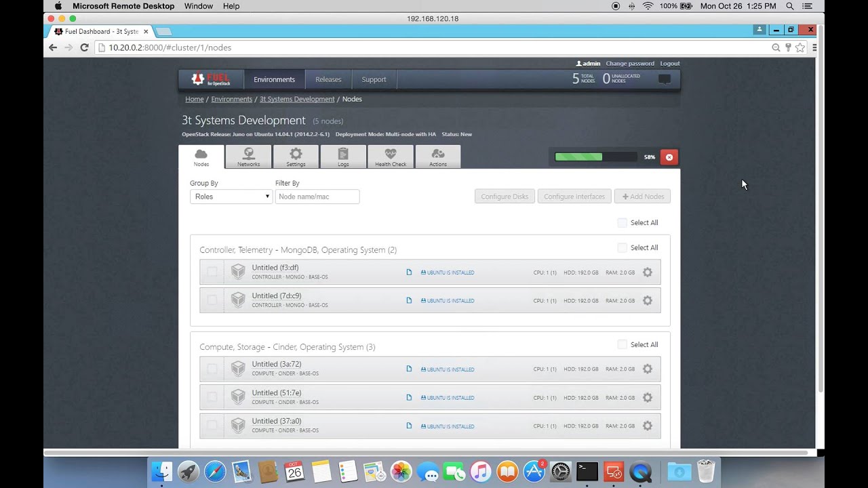
Task: Open settings gear for node Untitled (37:a0)
Action: click(648, 426)
